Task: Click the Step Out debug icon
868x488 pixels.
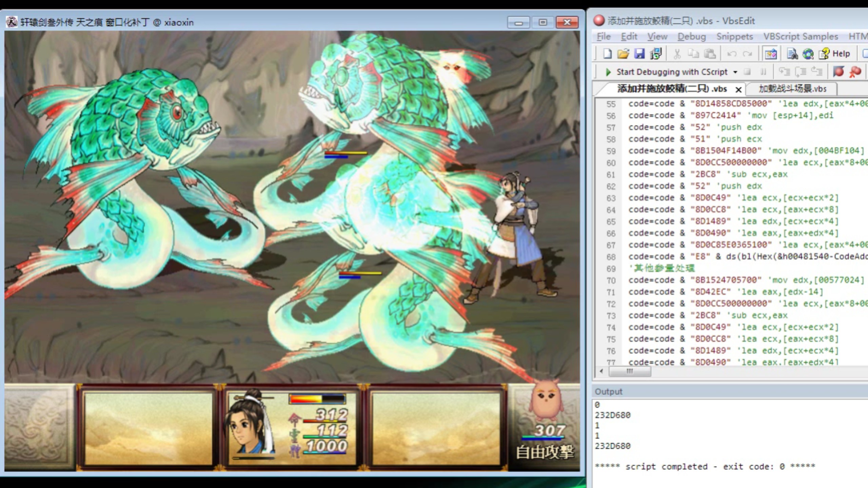Action: coord(817,72)
